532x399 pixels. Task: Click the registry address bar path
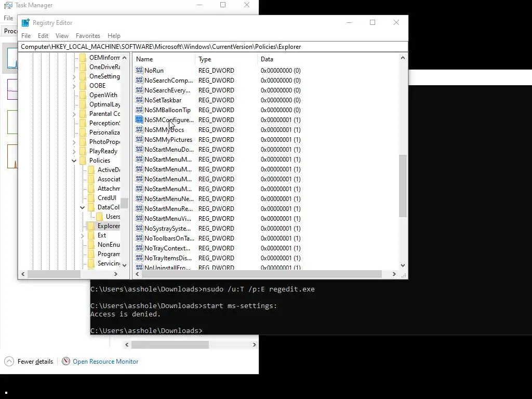(212, 47)
